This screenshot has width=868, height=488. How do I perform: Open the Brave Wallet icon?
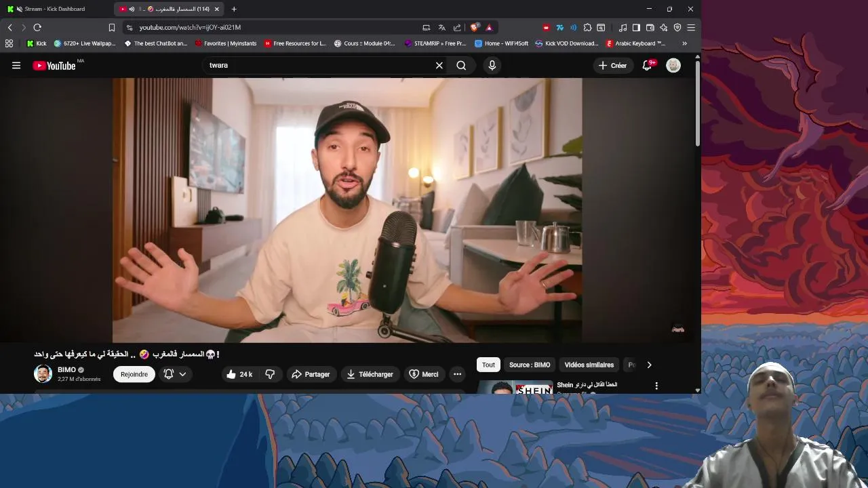pos(650,27)
